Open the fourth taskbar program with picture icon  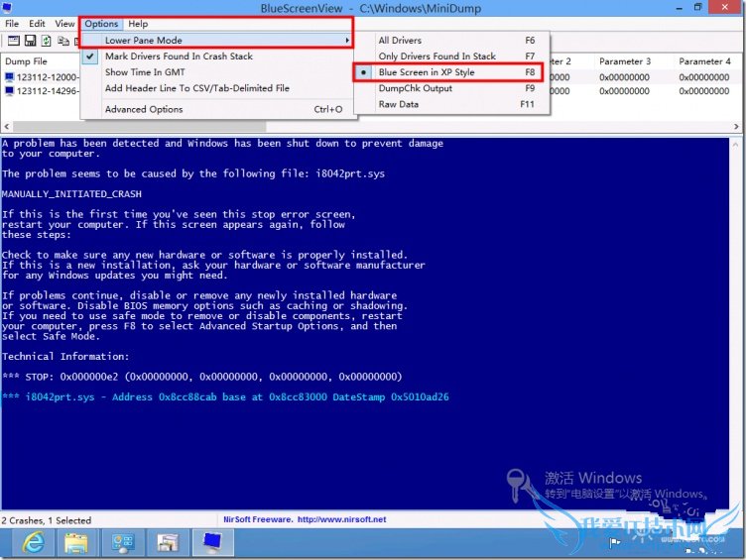point(168,543)
